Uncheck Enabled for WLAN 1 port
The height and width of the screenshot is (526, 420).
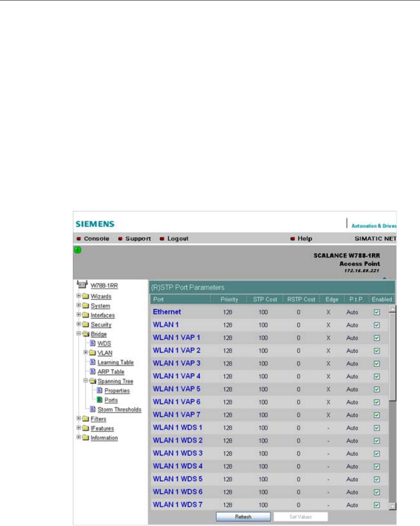pyautogui.click(x=377, y=325)
